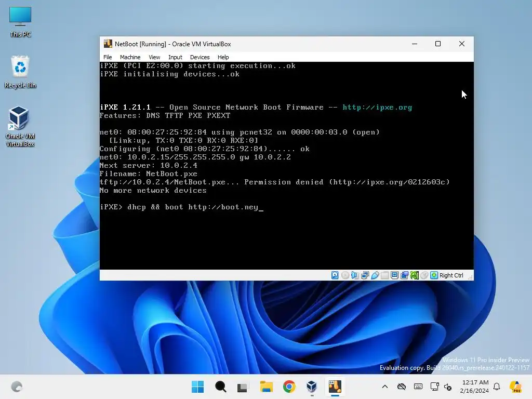Click the http://ipxe.org link in console
The height and width of the screenshot is (399, 532).
(377, 107)
